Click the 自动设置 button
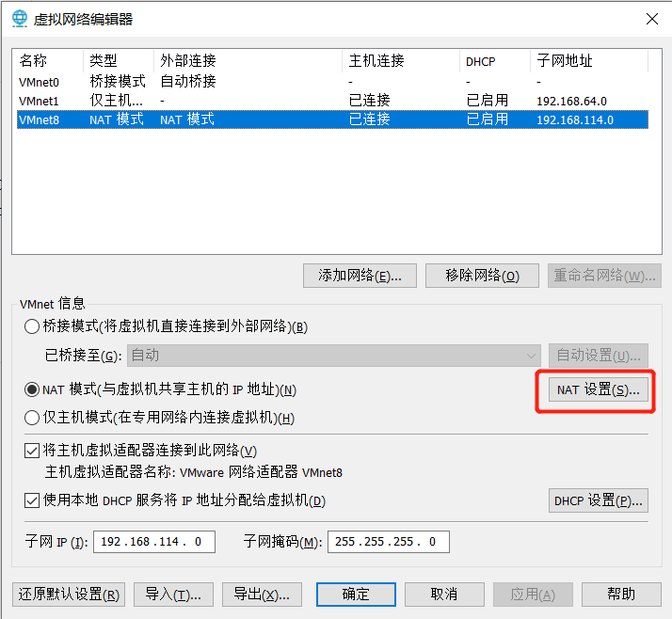The height and width of the screenshot is (619, 672). (x=599, y=356)
